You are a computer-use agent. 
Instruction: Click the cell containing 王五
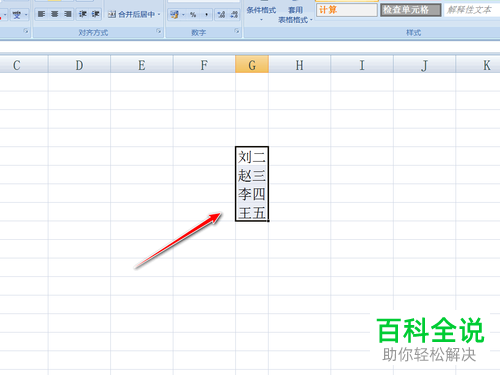pos(252,212)
